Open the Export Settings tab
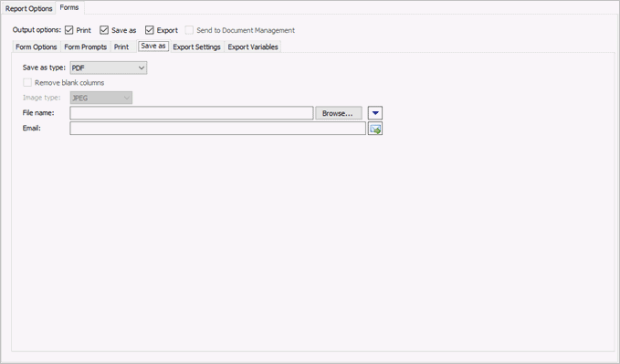 click(x=196, y=47)
